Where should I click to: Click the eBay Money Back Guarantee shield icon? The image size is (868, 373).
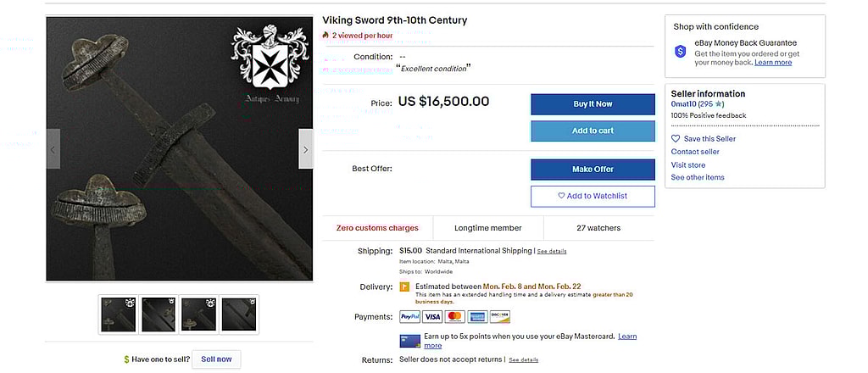680,52
